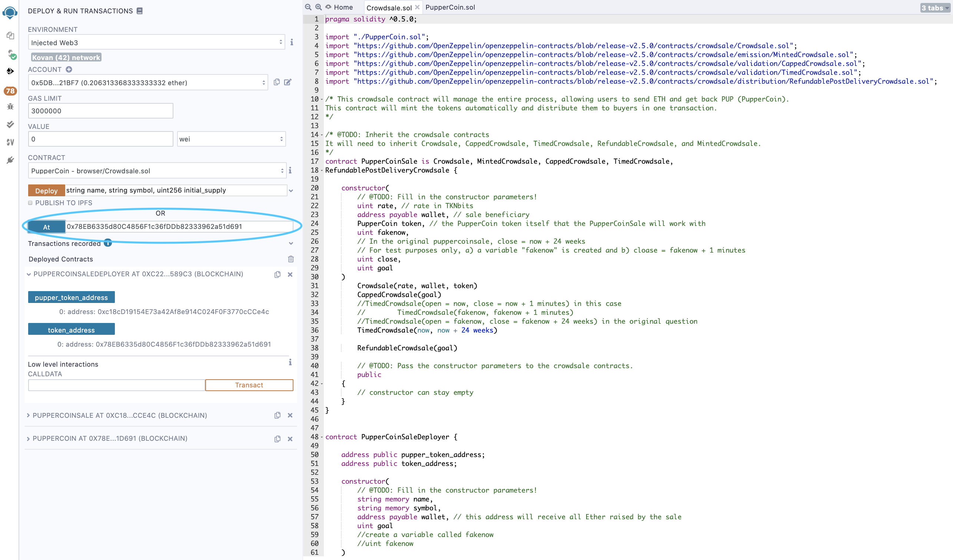Viewport: 953px width, 560px height.
Task: Switch to the PupperCoin.sol tab
Action: pyautogui.click(x=450, y=7)
